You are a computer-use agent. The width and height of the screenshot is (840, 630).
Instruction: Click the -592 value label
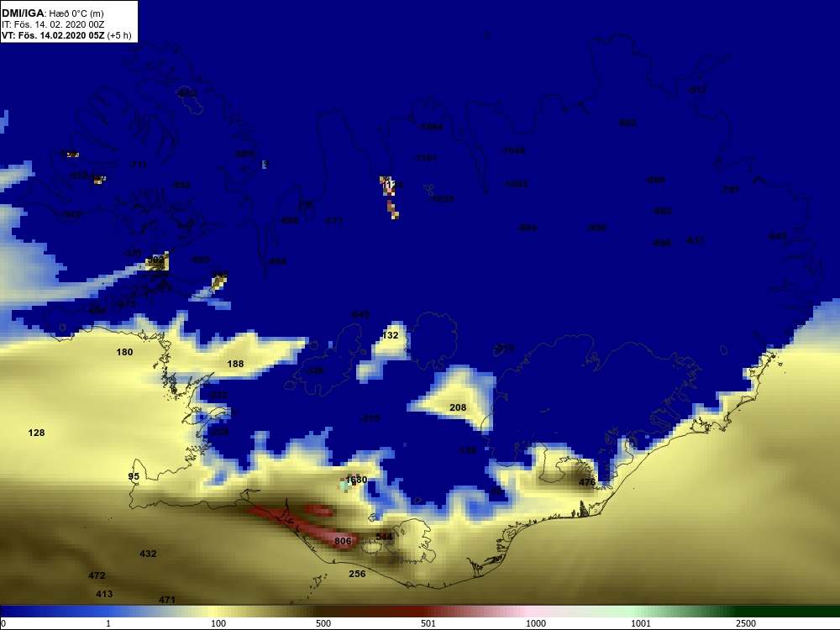(x=181, y=185)
